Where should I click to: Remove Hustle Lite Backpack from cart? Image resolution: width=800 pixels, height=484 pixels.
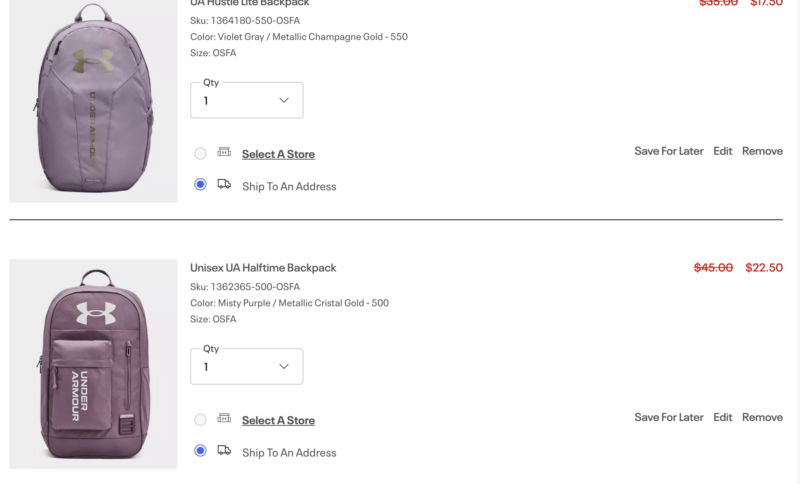pyautogui.click(x=762, y=151)
